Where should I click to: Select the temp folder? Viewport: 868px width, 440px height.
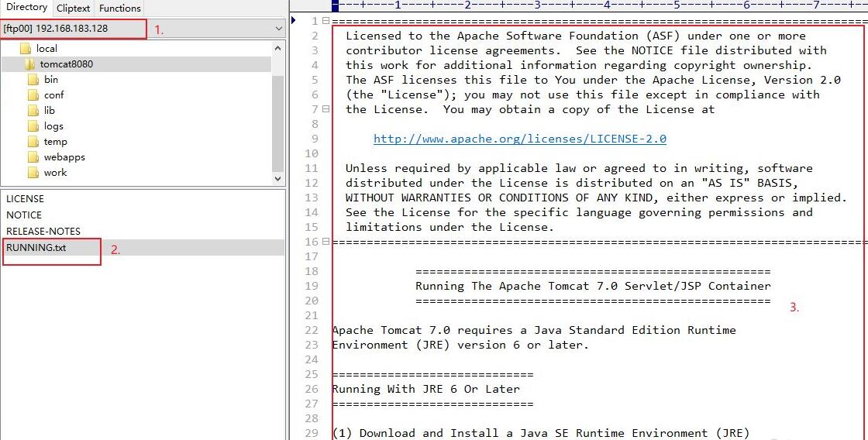pos(55,141)
